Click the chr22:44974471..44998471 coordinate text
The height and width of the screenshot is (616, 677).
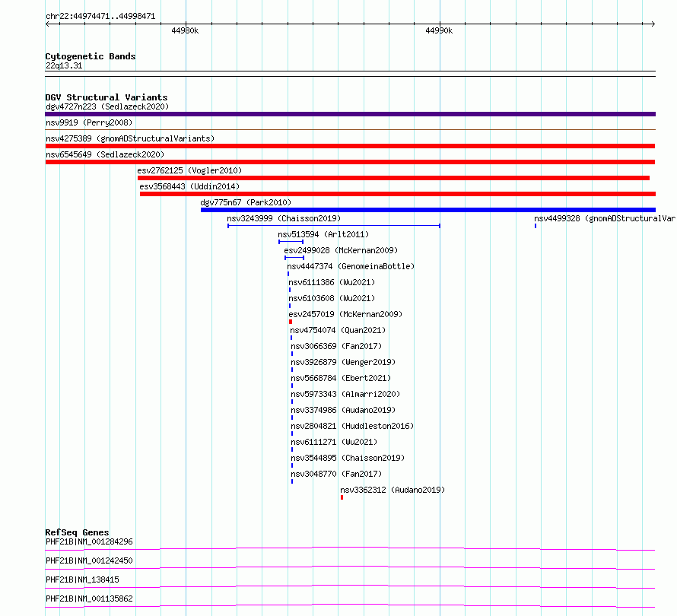(100, 17)
